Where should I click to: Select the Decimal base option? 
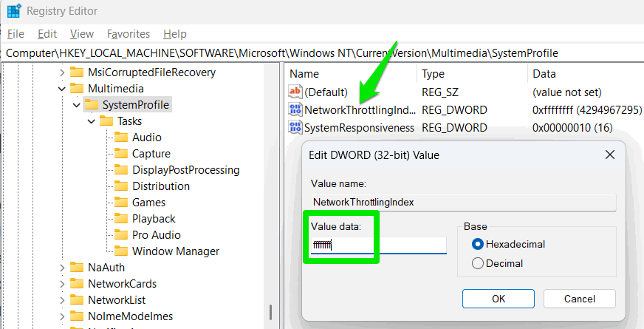(478, 263)
